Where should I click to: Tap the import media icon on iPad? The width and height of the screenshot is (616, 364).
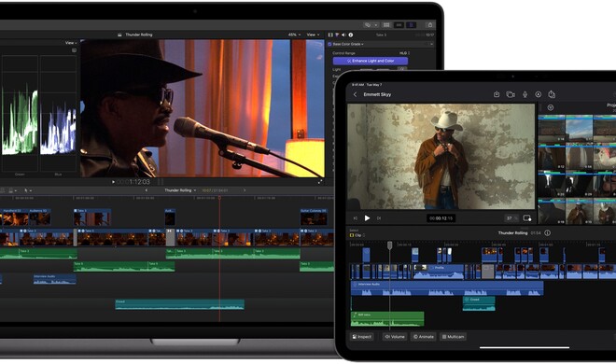point(497,94)
